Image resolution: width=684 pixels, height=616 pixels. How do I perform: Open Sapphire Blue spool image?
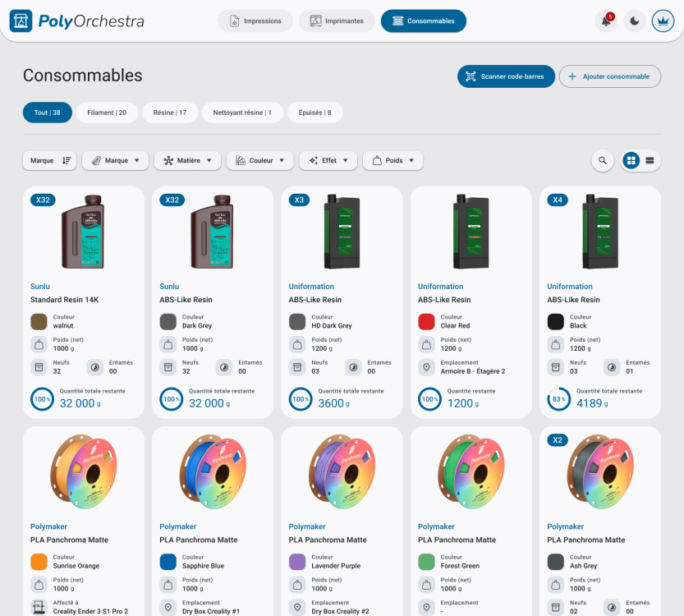click(x=213, y=471)
